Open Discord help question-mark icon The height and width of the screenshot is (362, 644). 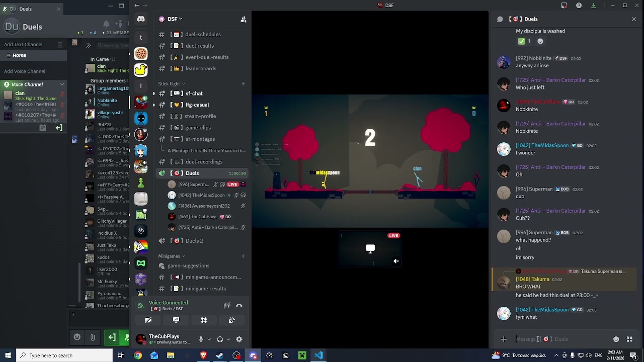coord(579,6)
